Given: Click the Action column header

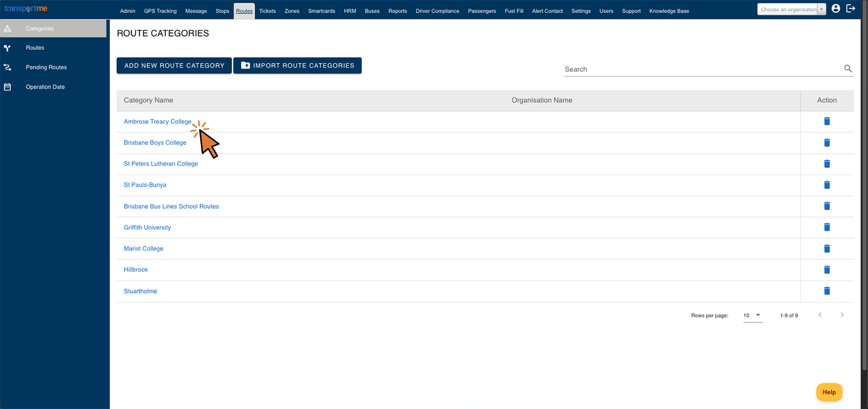Looking at the screenshot, I should click(x=827, y=100).
